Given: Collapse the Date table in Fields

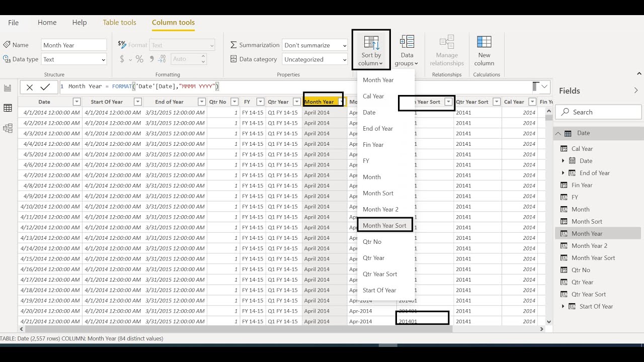Looking at the screenshot, I should point(558,133).
